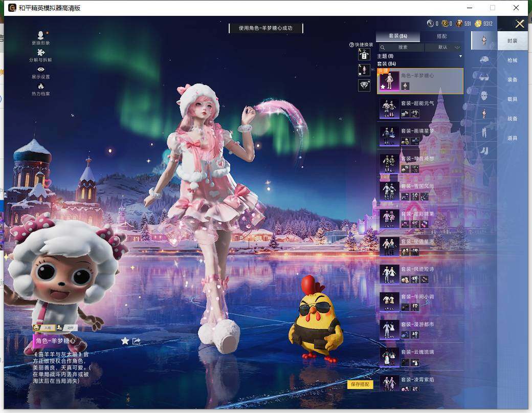The image size is (532, 413).
Task: Click the hanger quick-outfit slot 2 icon
Action: click(x=364, y=54)
